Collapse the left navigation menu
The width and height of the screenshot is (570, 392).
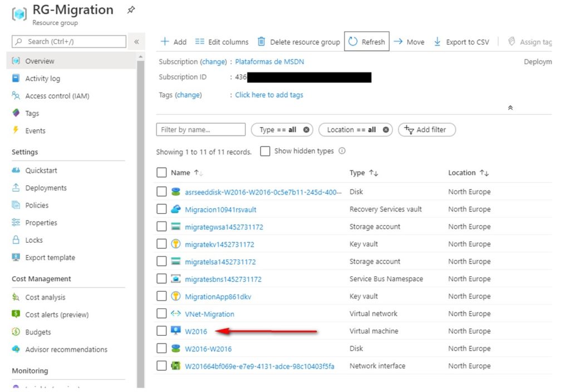click(136, 42)
